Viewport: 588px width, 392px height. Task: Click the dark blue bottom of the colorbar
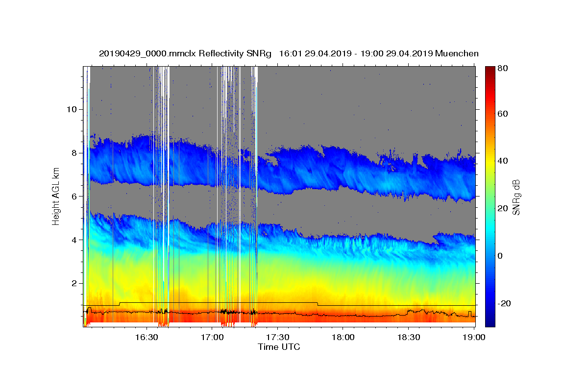click(490, 323)
